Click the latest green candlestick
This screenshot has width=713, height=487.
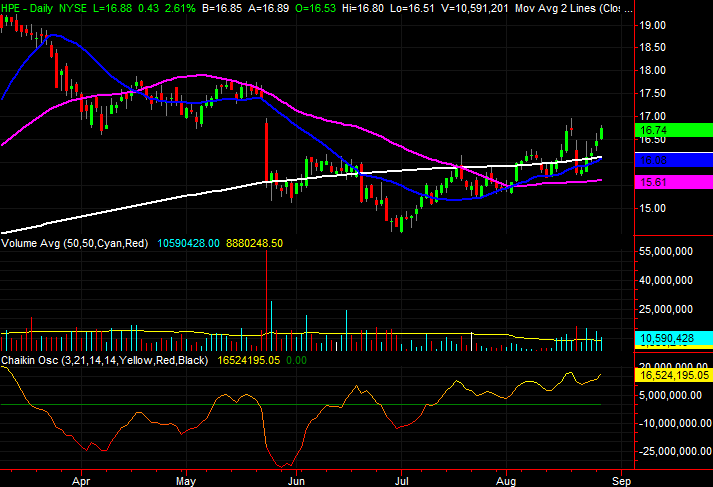coord(602,133)
